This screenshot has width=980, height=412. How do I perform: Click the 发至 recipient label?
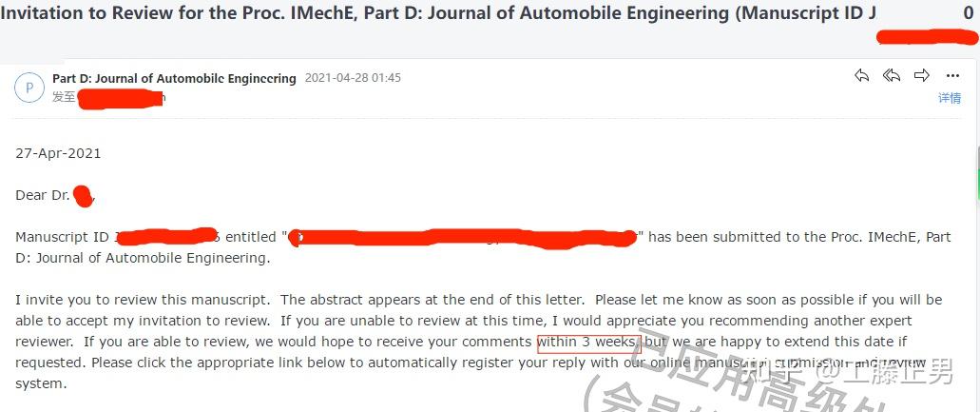(x=64, y=97)
